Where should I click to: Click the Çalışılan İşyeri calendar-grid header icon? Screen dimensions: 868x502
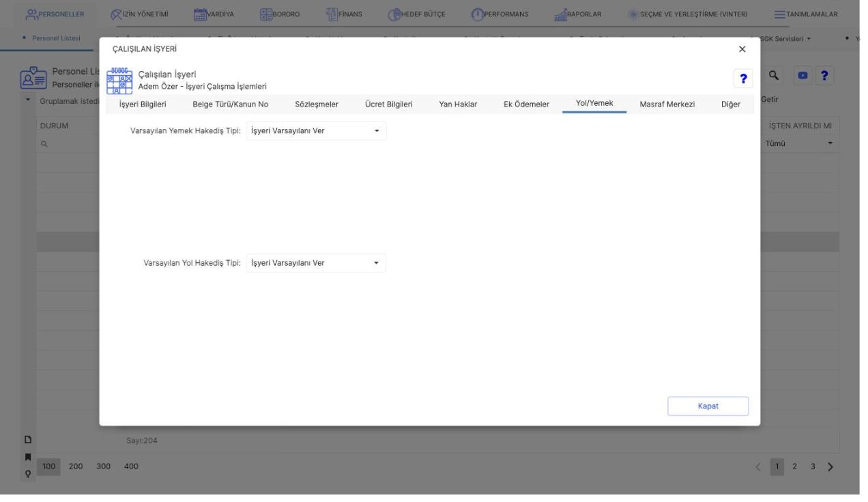(121, 80)
